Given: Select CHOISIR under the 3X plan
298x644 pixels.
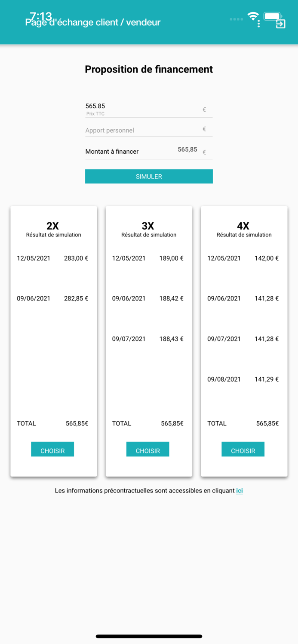Looking at the screenshot, I should 147,449.
